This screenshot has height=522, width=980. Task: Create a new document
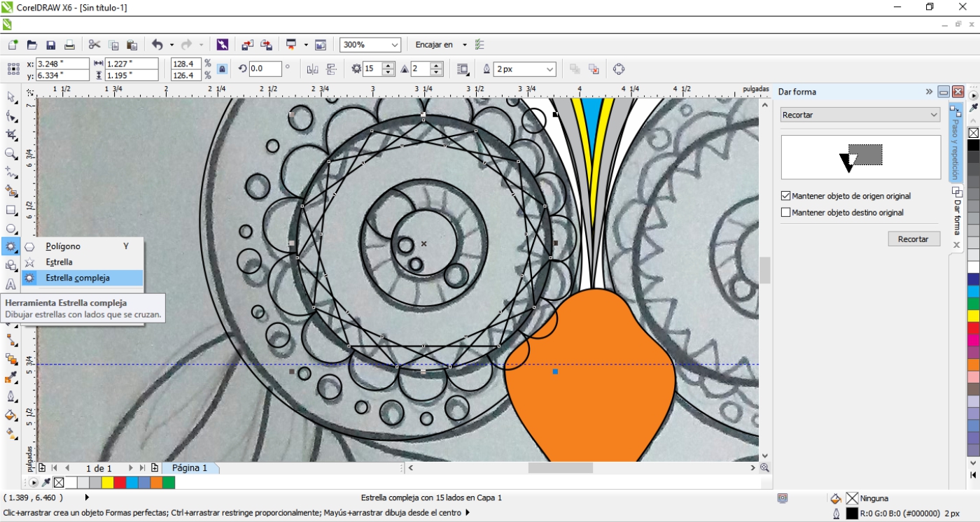point(13,45)
